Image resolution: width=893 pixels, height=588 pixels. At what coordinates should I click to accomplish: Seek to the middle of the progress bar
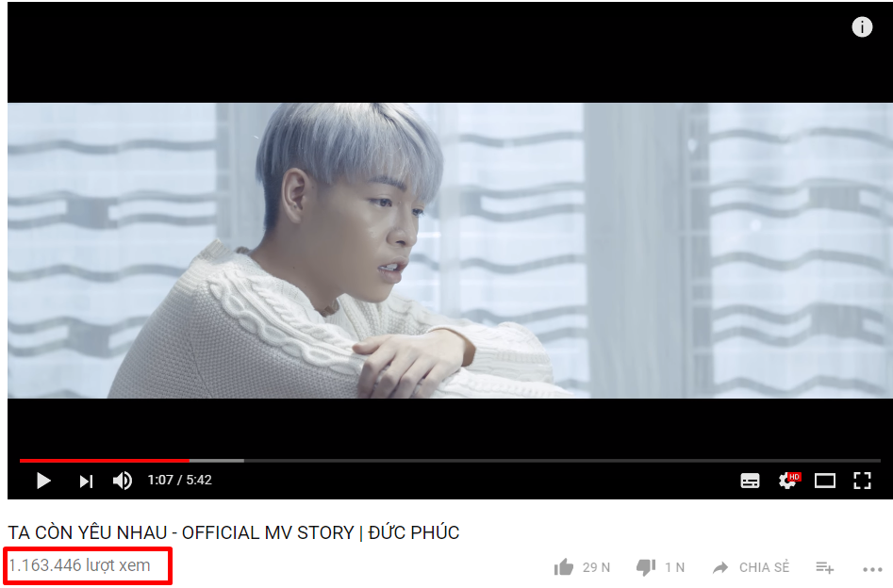[450, 461]
